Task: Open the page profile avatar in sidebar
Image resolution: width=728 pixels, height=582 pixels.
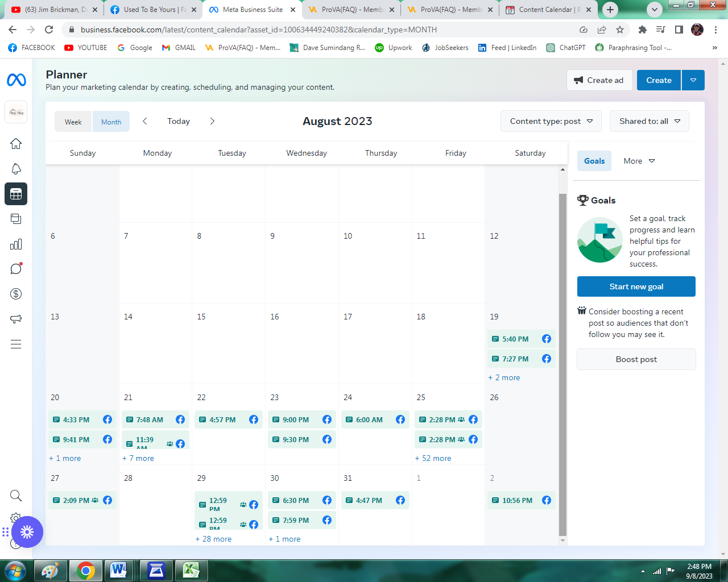Action: click(16, 112)
